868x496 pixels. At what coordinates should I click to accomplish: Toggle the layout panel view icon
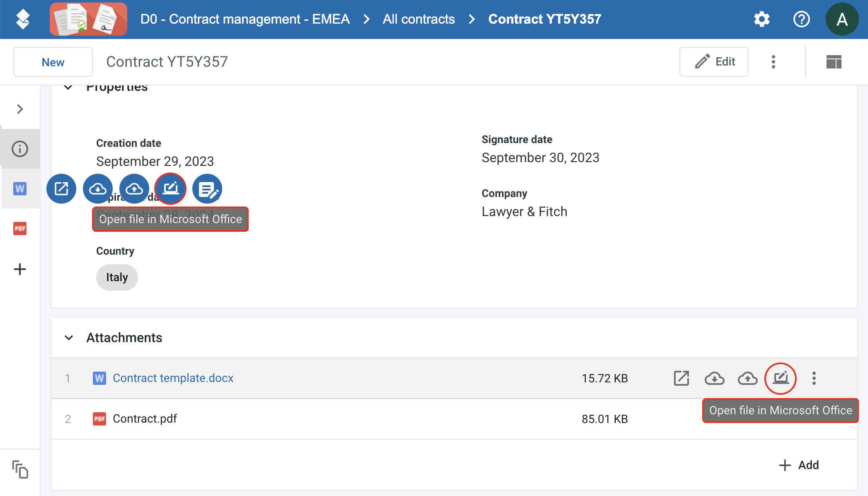click(834, 62)
